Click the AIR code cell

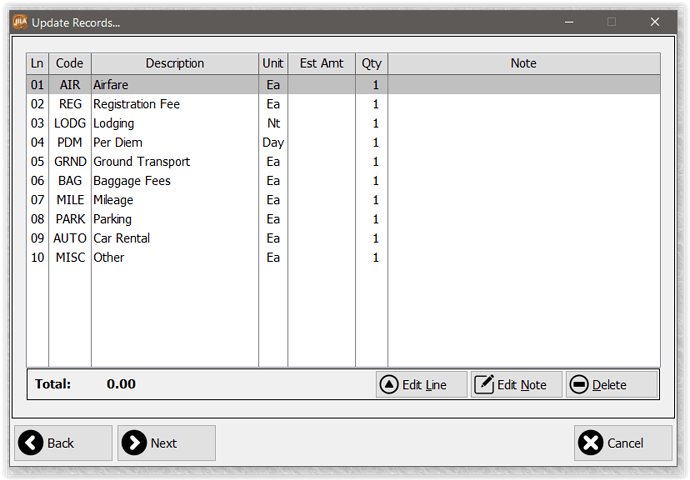tap(70, 84)
